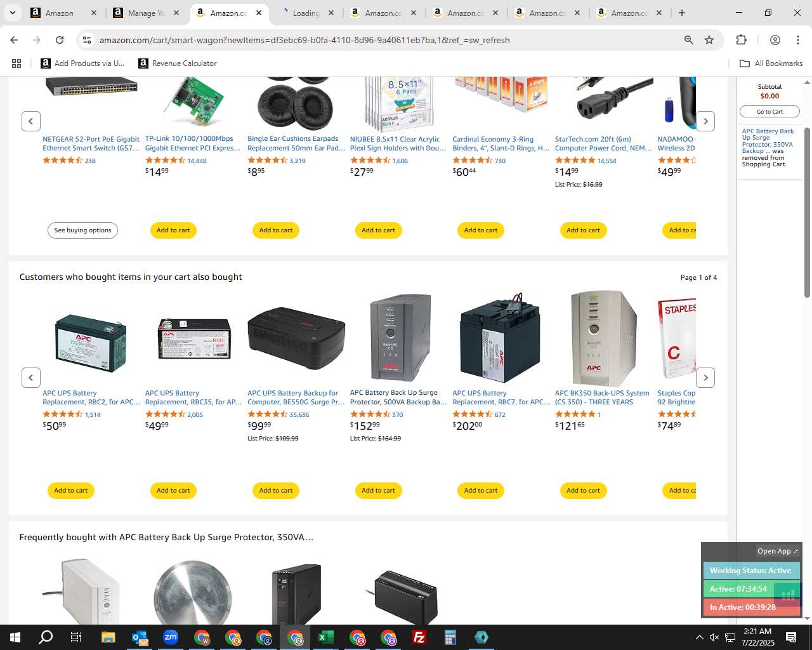
Task: Add TP-Link Gigabit PCI adapter to cart
Action: coord(173,230)
